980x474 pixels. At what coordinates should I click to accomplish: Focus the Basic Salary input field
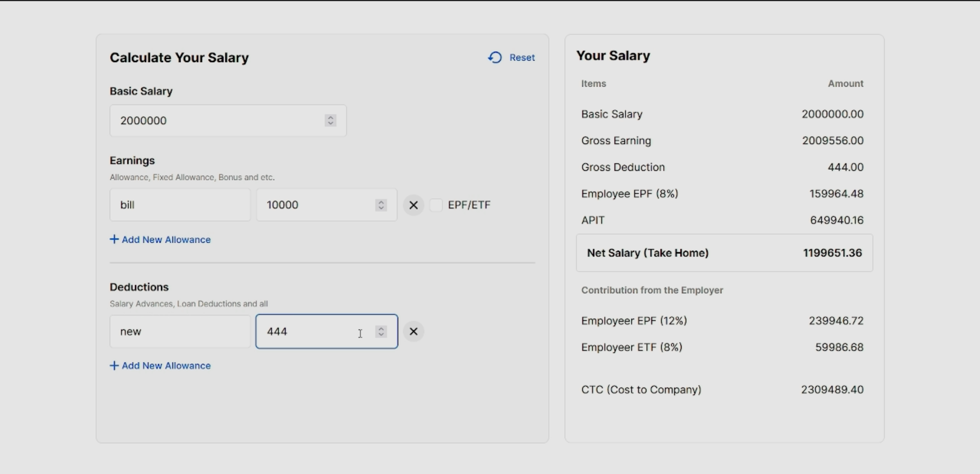pos(228,121)
